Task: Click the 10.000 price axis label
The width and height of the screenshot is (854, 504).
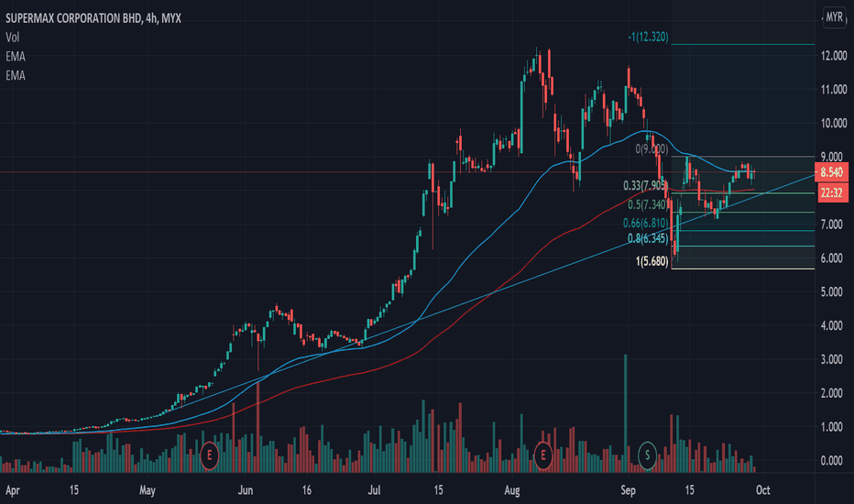Action: click(x=834, y=123)
